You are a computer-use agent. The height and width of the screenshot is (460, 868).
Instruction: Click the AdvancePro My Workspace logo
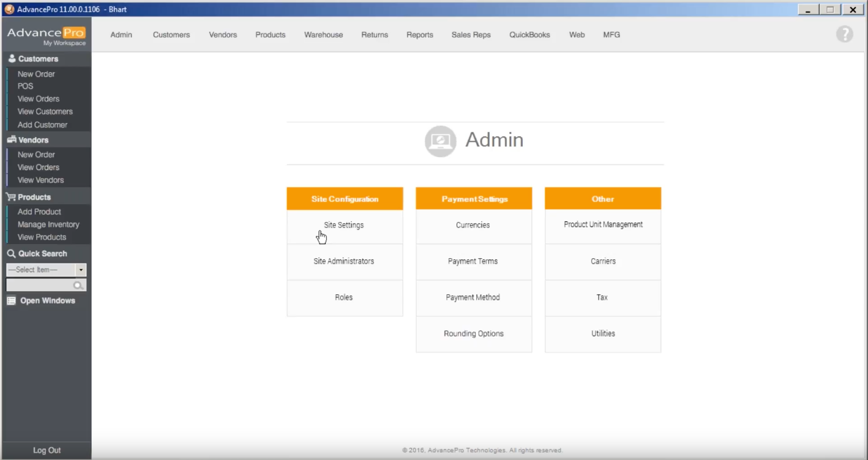coord(47,35)
